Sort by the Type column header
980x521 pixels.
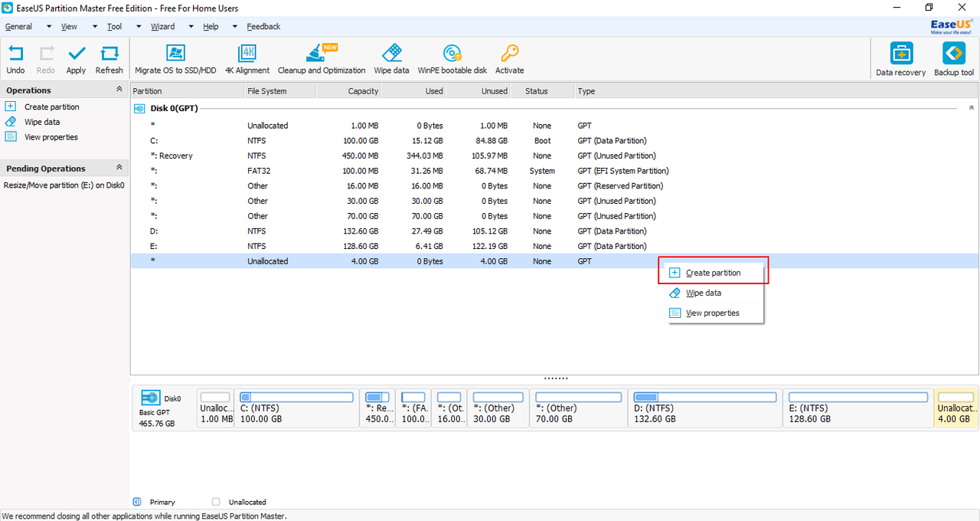776,91
